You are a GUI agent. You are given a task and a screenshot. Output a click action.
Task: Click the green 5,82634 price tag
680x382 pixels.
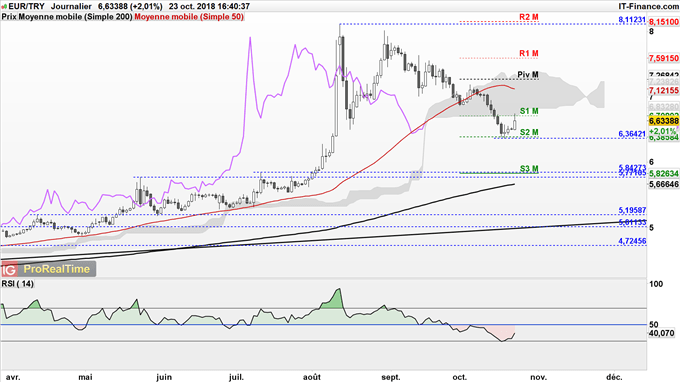pyautogui.click(x=664, y=174)
